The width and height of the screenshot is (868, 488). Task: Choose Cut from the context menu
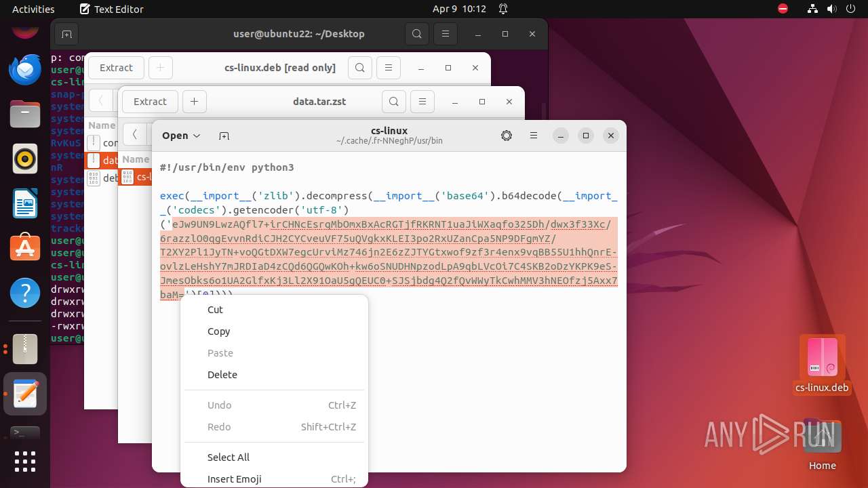point(275,310)
